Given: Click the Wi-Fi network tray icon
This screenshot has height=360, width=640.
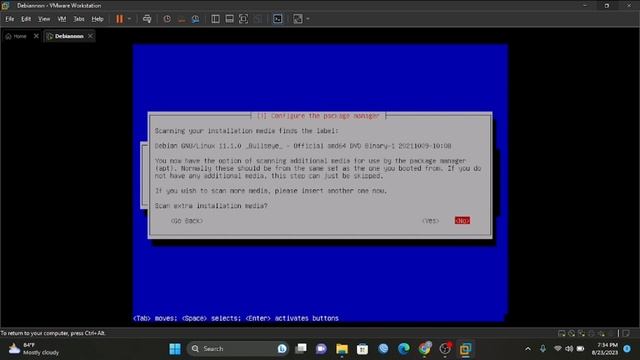Looking at the screenshot, I should [x=558, y=349].
